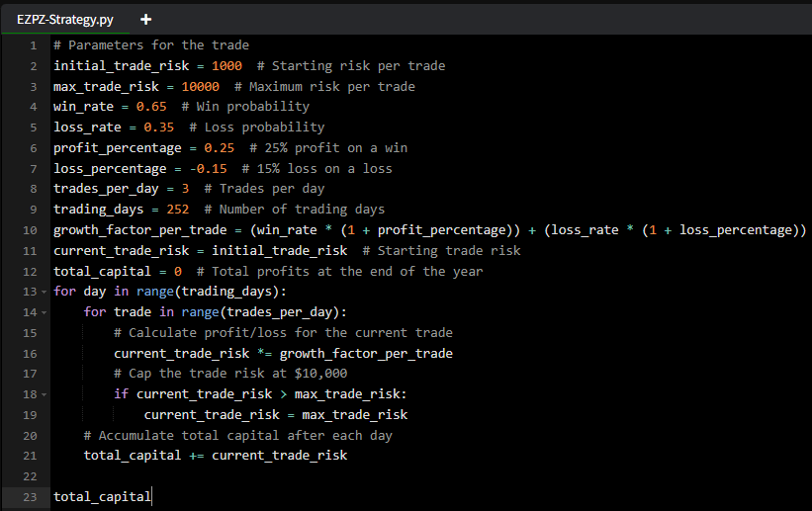The height and width of the screenshot is (511, 812).
Task: Click the profit_percentage value 0.25
Action: [219, 148]
